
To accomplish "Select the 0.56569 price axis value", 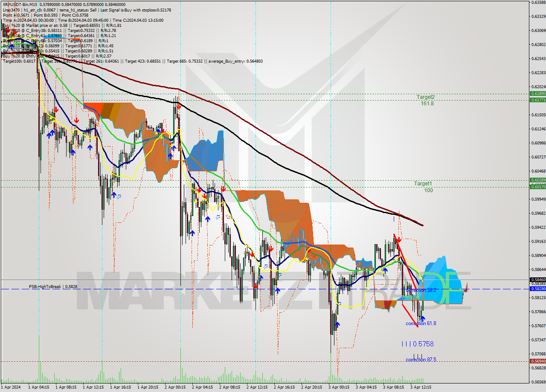I will point(538,382).
